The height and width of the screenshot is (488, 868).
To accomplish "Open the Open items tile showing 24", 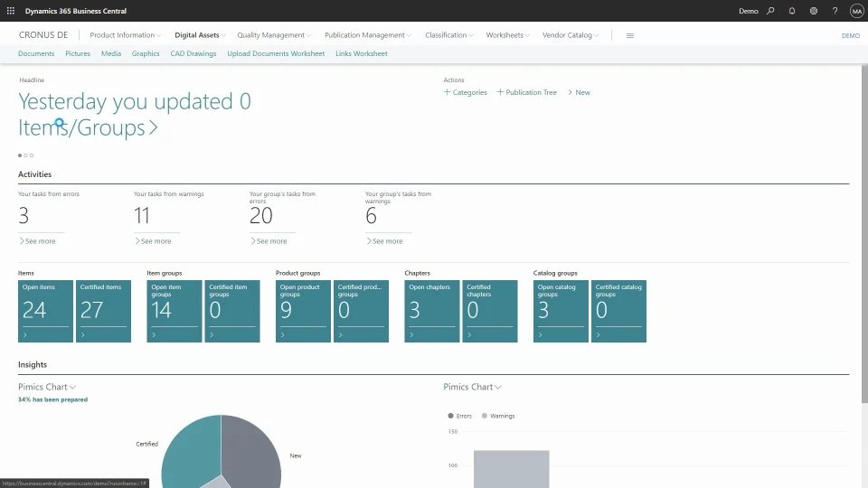I will pyautogui.click(x=45, y=311).
